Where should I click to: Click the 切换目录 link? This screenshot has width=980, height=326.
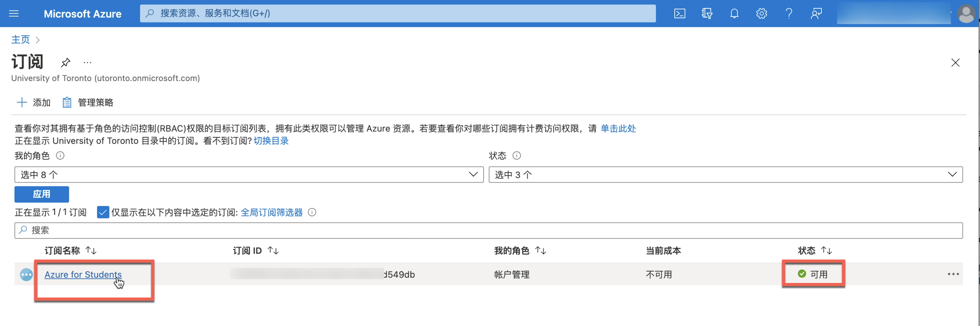[271, 141]
